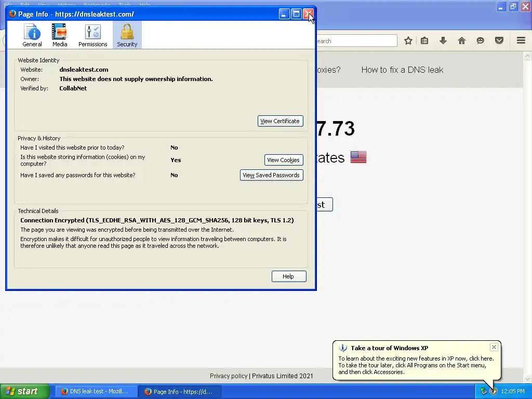
Task: Maximize the Page Info dialog
Action: [x=296, y=14]
